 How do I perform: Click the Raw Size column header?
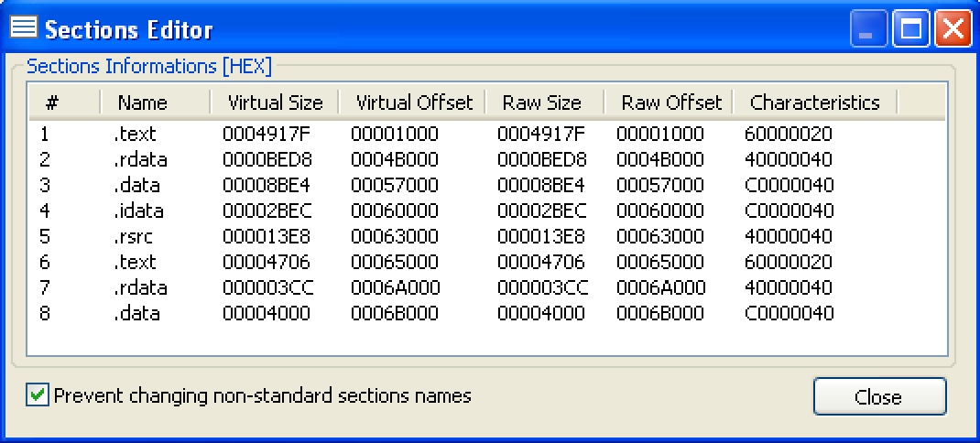pos(544,103)
